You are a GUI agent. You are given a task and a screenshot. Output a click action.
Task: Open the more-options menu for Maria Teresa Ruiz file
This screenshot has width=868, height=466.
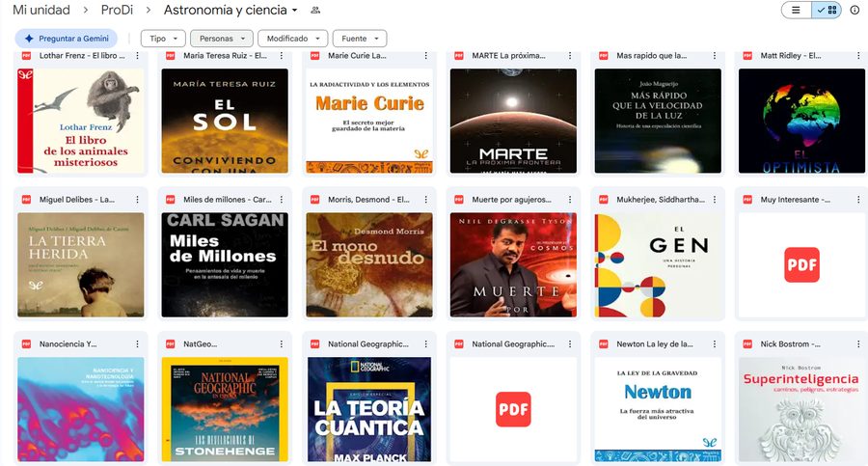(282, 55)
